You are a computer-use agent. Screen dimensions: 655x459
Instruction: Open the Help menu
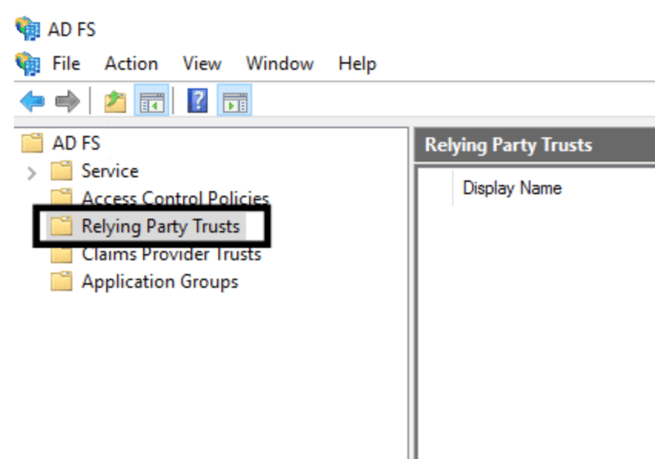[x=358, y=64]
